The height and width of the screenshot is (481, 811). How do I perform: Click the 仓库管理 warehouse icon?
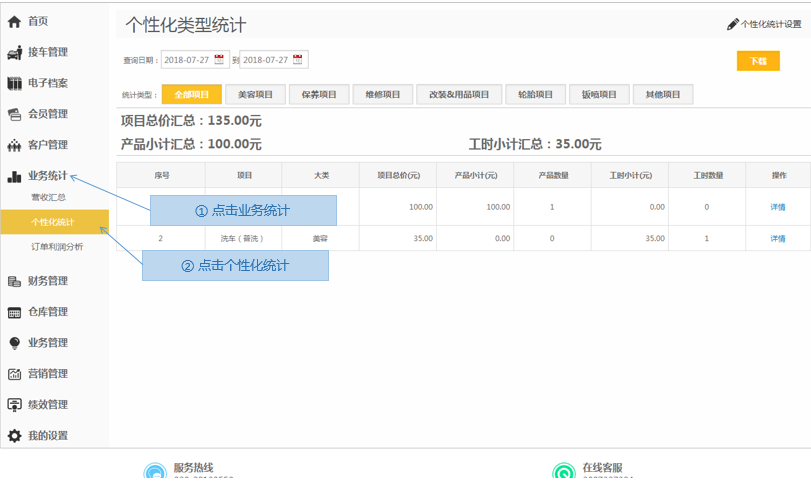coord(14,312)
